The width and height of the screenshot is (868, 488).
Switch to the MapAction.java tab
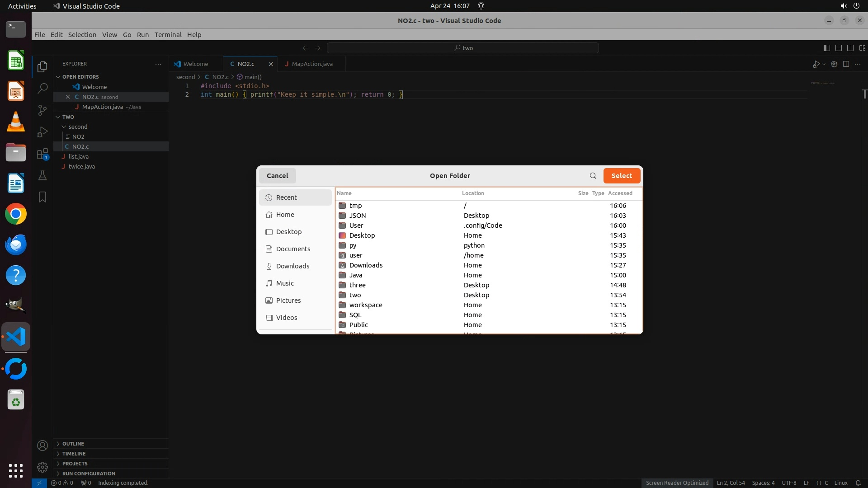pos(312,64)
